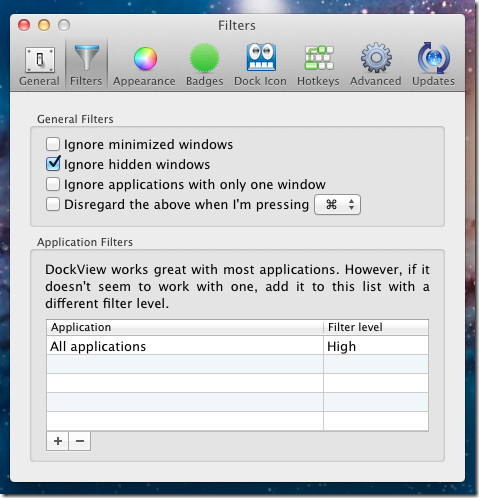Add an application filter with plus button
Image resolution: width=479 pixels, height=498 pixels.
(x=58, y=441)
